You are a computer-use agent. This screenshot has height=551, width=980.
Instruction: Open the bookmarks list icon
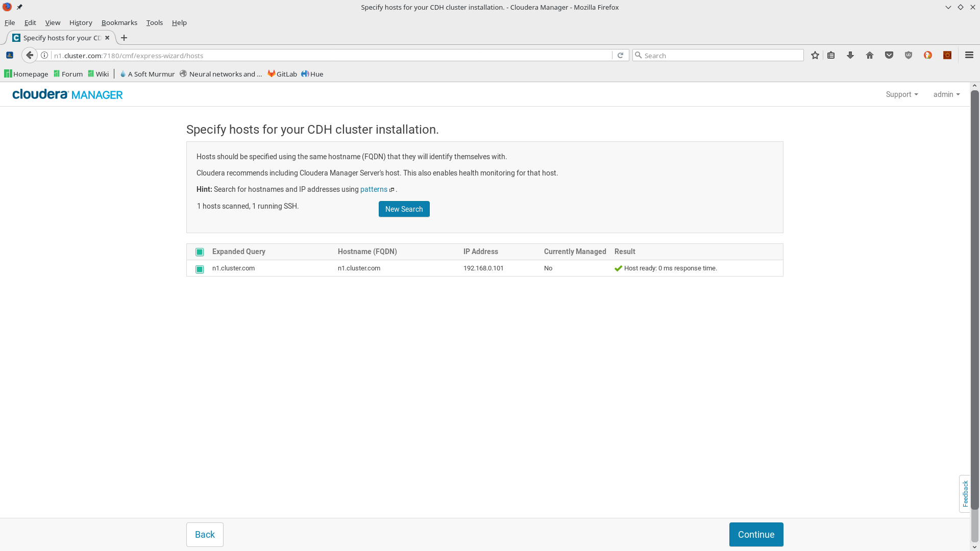click(831, 55)
